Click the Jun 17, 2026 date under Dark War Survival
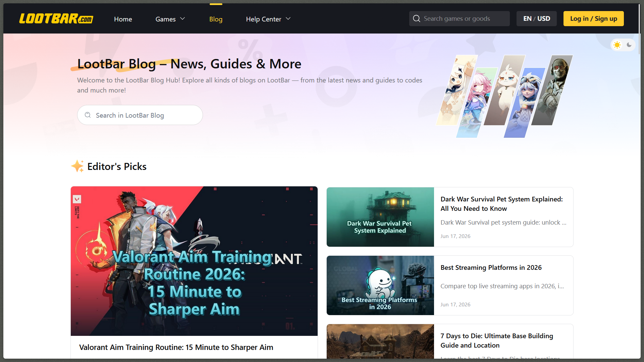This screenshot has height=362, width=644. tap(455, 236)
